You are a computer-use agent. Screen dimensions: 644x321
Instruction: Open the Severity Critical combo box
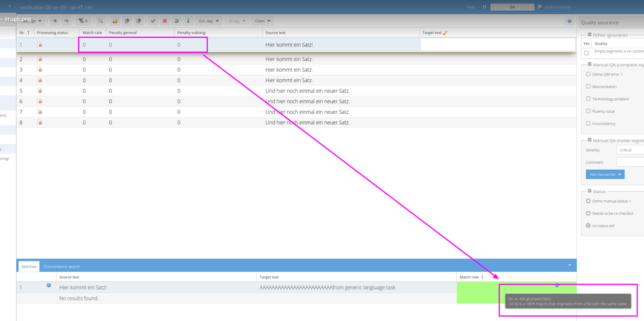click(630, 150)
